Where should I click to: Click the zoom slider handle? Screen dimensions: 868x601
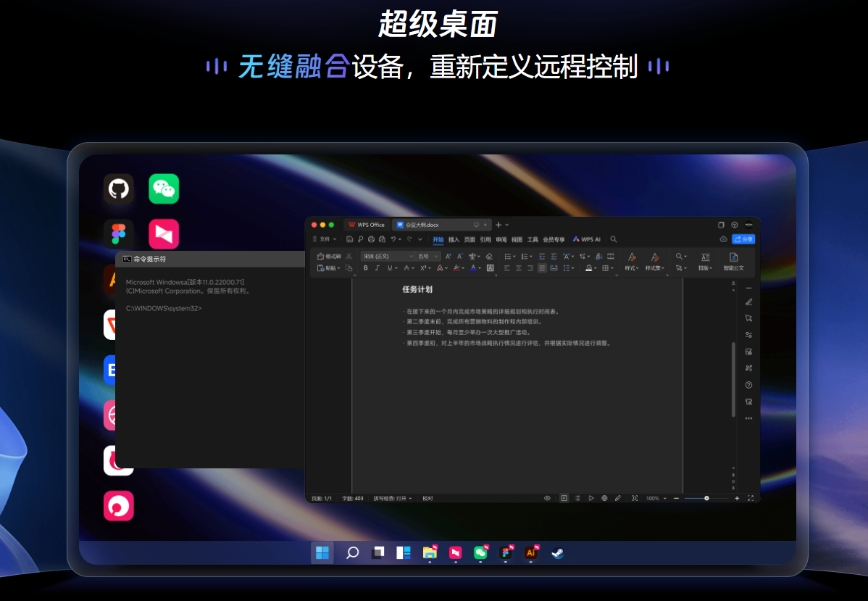[706, 498]
